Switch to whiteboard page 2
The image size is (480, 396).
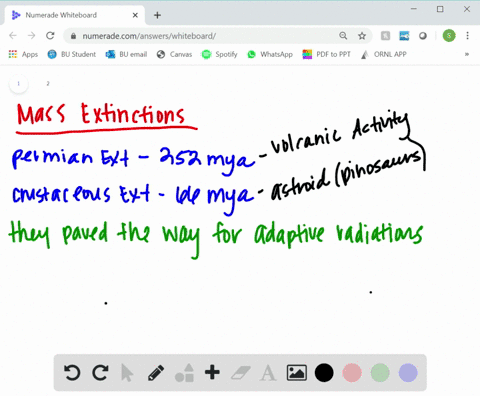(x=48, y=84)
